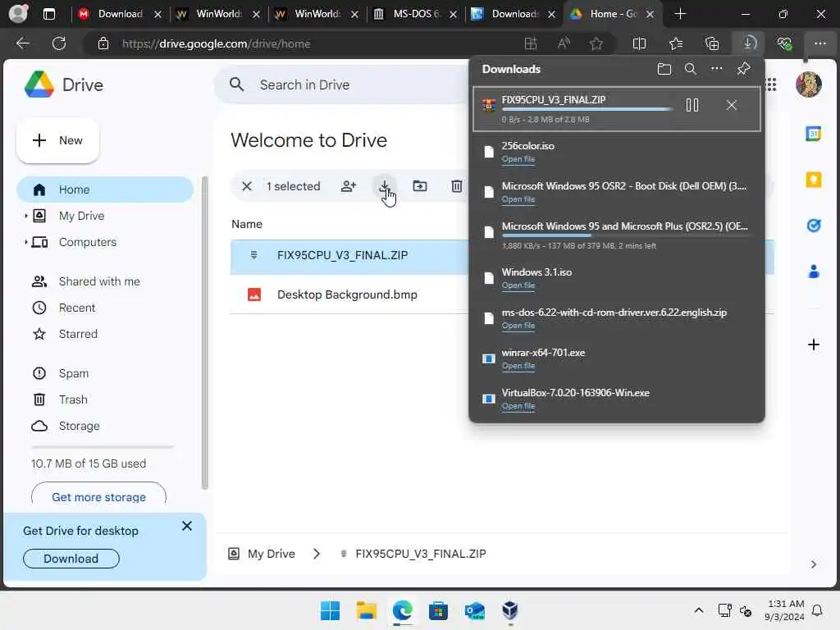Click the FIX95CPU zip download progress bar
The width and height of the screenshot is (840, 630).
point(587,109)
